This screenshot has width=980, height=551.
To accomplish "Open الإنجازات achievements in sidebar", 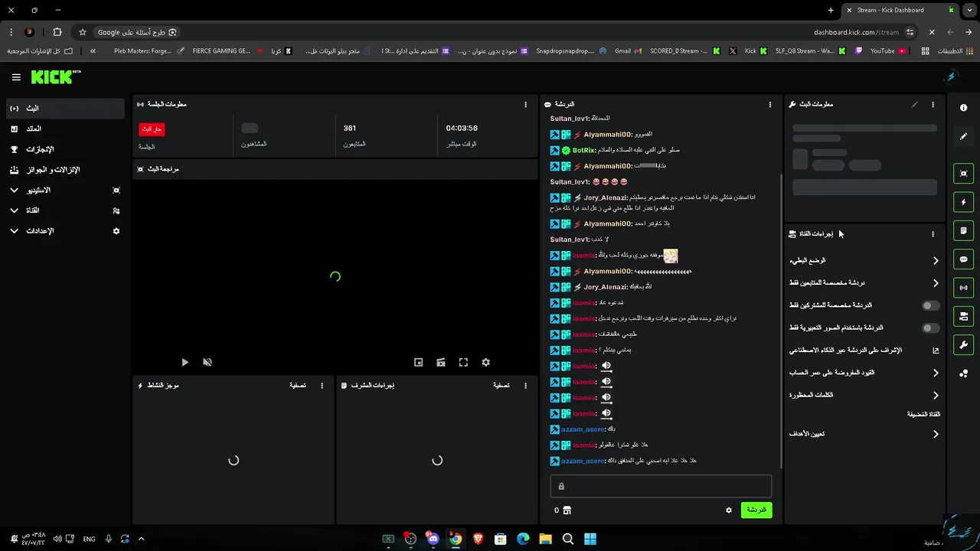I will point(65,149).
